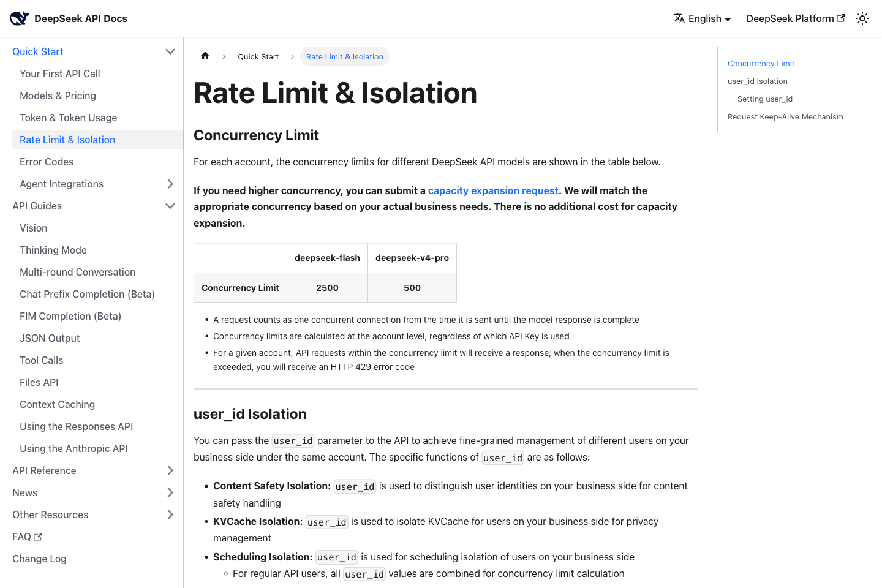This screenshot has height=588, width=882.
Task: Toggle dark mode with the sun icon
Action: 862,18
